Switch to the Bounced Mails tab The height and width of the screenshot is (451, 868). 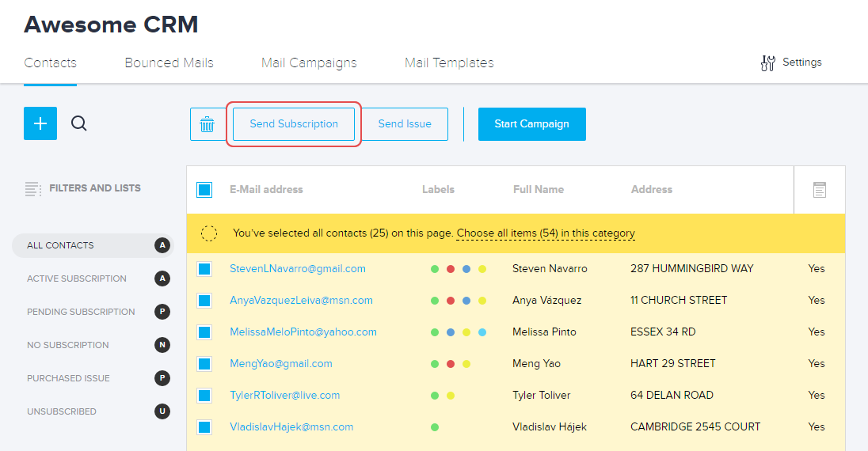[x=169, y=63]
